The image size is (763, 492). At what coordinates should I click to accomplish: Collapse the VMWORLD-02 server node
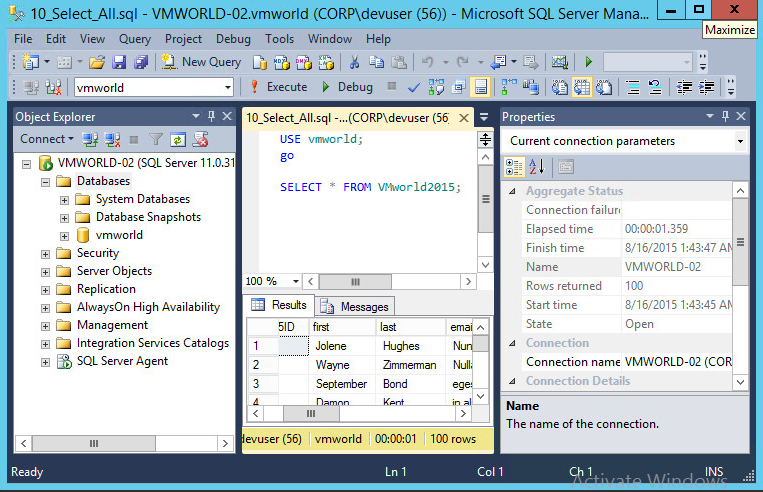click(x=26, y=164)
